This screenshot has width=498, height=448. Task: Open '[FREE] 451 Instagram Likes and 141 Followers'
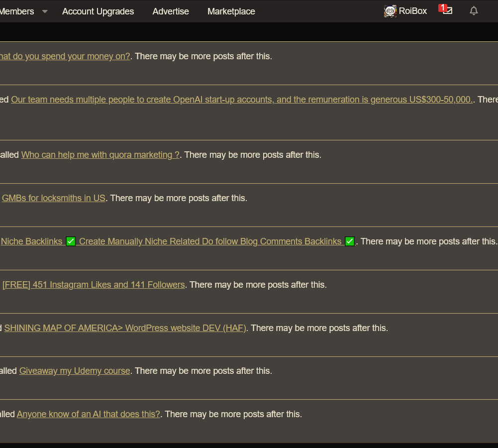coord(94,285)
